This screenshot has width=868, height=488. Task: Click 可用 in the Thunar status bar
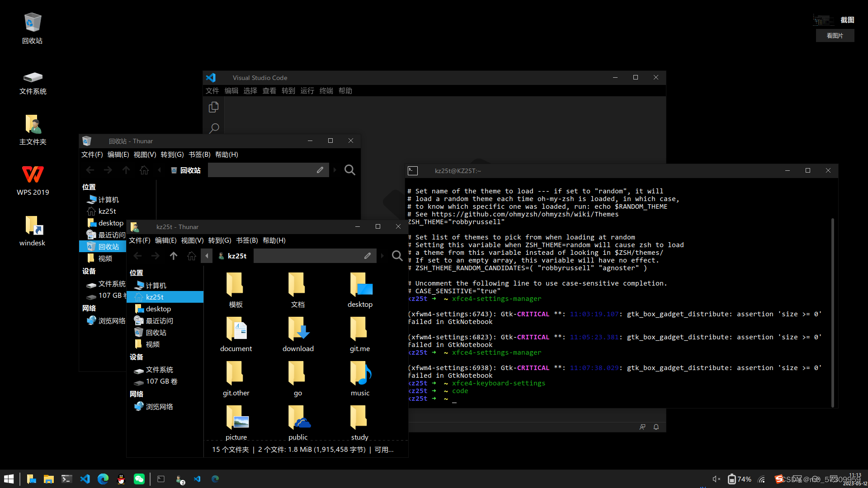382,449
